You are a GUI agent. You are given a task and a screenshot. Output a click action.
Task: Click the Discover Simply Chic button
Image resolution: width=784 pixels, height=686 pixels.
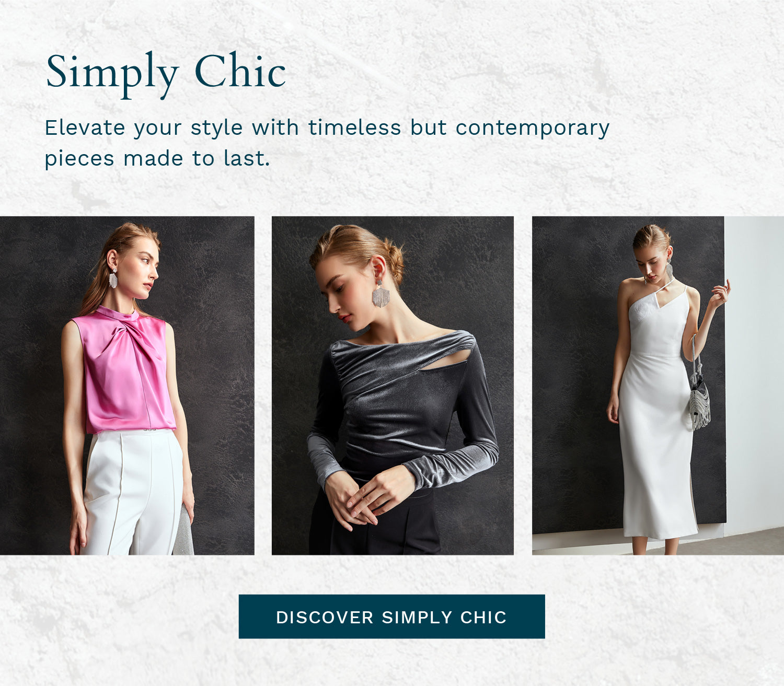point(391,617)
